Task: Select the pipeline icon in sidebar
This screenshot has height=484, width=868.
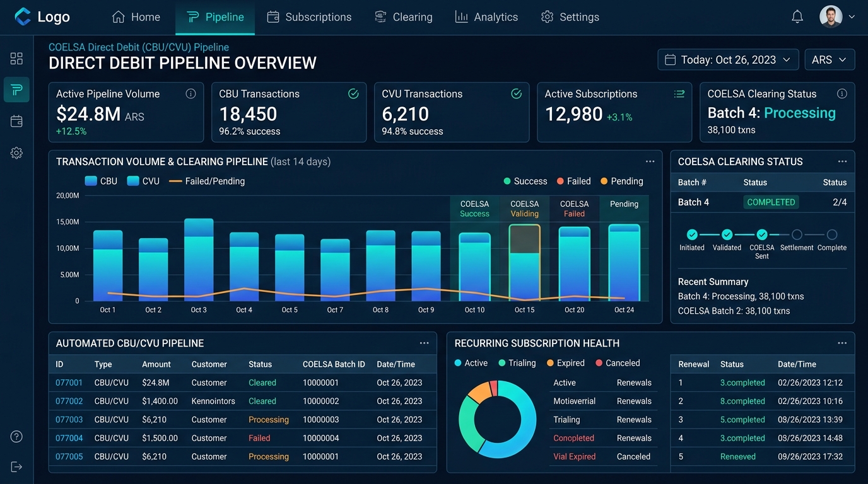Action: pyautogui.click(x=16, y=89)
